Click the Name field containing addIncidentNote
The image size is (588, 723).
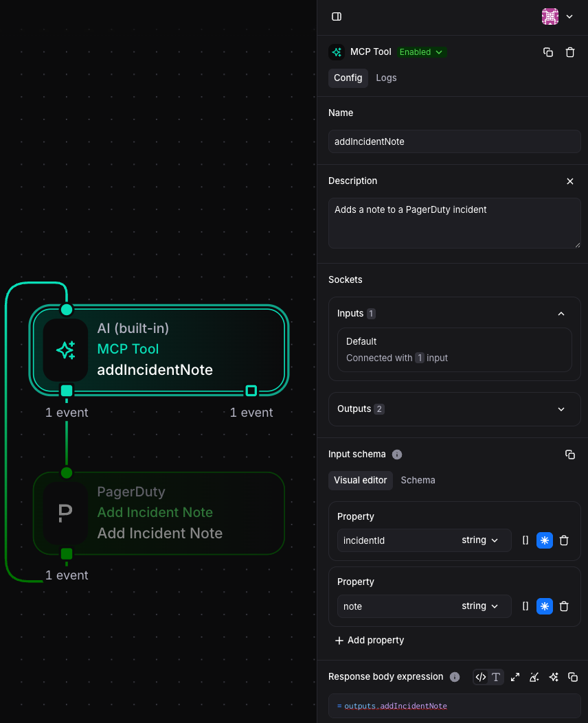pos(454,141)
